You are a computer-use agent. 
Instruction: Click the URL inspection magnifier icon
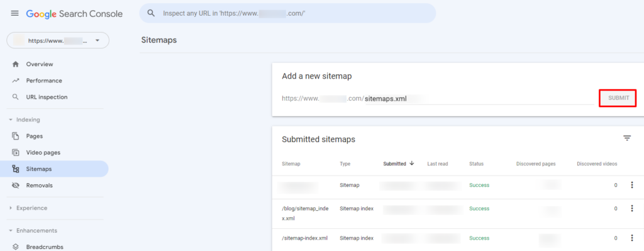pos(16,98)
